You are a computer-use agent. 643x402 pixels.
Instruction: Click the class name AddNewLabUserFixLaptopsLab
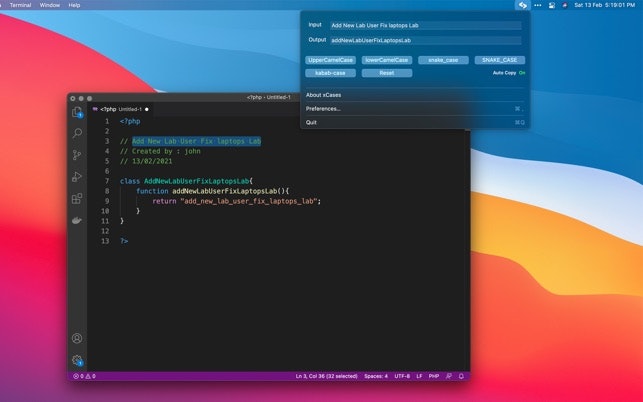(197, 181)
